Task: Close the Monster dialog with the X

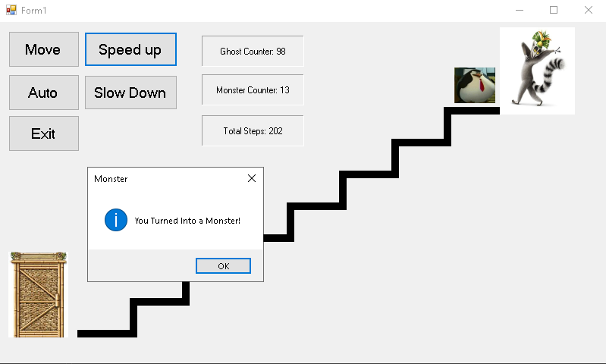Action: coord(252,179)
